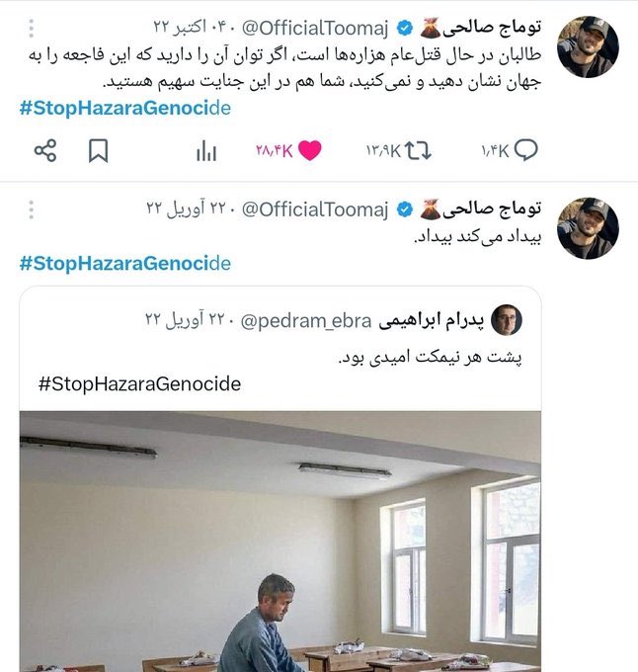Open the @OfficialToomaj handle in first tweet
This screenshot has width=638, height=672.
[315, 29]
